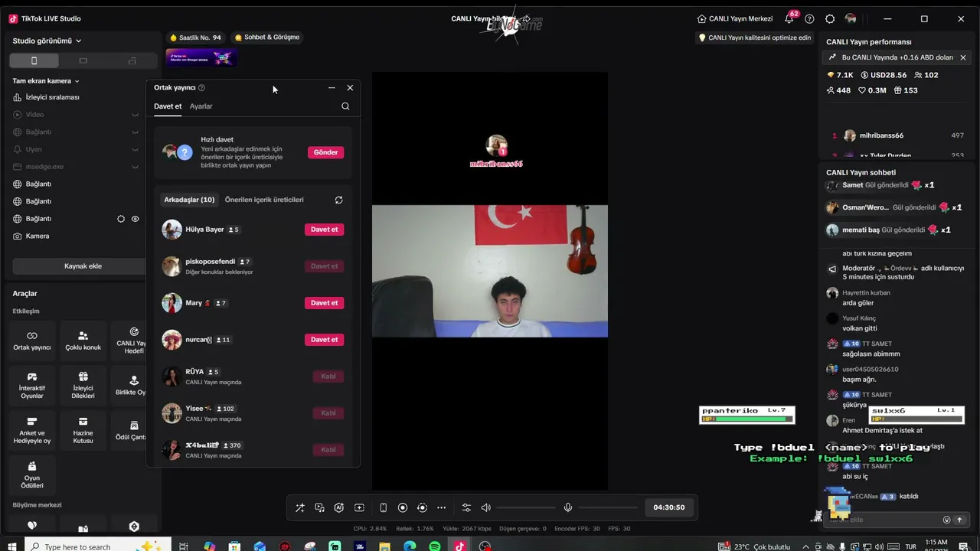
Task: Open the İzleyici Dilekleri tool
Action: pyautogui.click(x=83, y=386)
